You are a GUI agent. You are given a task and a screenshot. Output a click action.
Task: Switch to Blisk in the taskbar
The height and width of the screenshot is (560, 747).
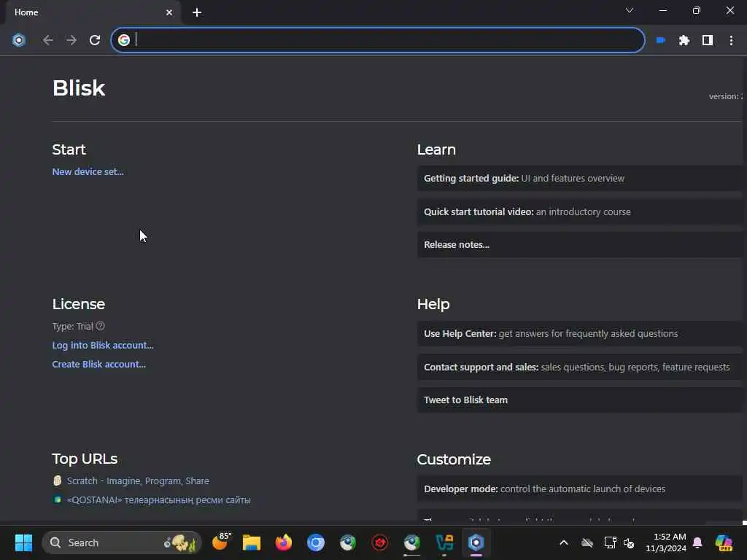(476, 542)
